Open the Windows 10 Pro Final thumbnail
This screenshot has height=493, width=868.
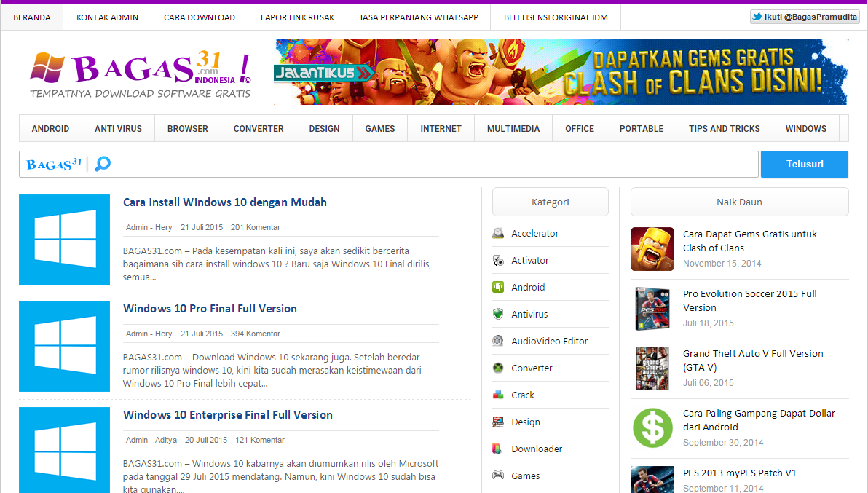point(64,347)
